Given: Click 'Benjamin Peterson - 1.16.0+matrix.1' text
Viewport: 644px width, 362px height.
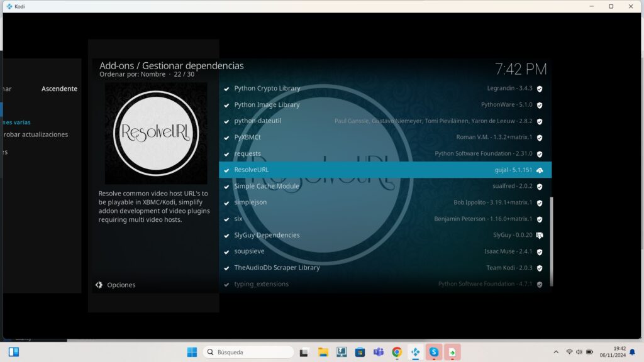Looking at the screenshot, I should point(483,219).
